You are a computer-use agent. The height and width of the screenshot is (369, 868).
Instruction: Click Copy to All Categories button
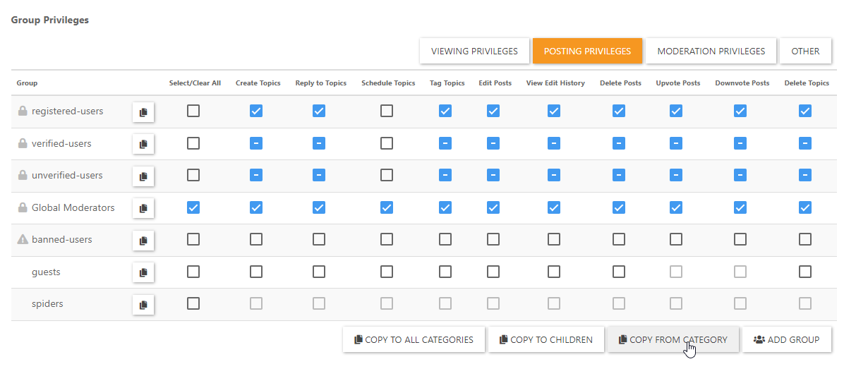(414, 339)
